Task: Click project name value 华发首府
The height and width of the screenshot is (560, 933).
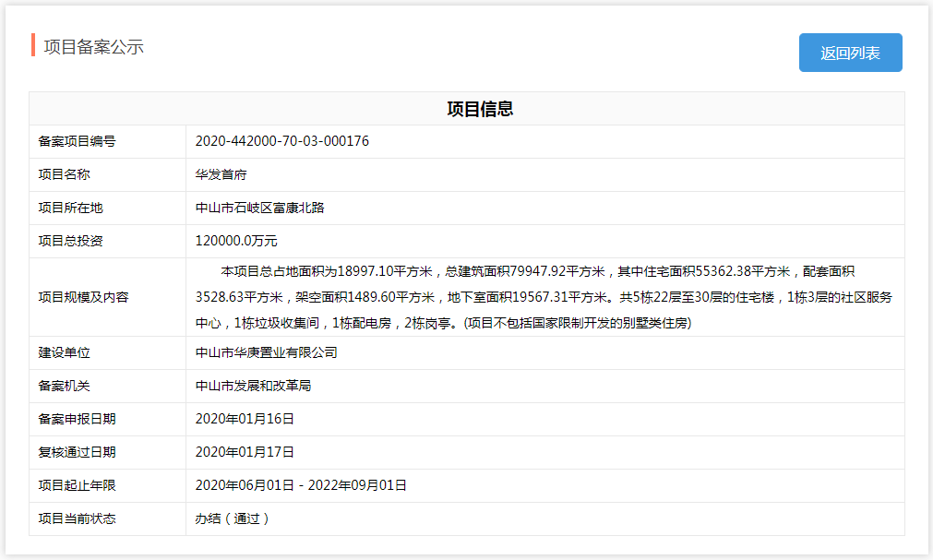Action: click(x=221, y=174)
